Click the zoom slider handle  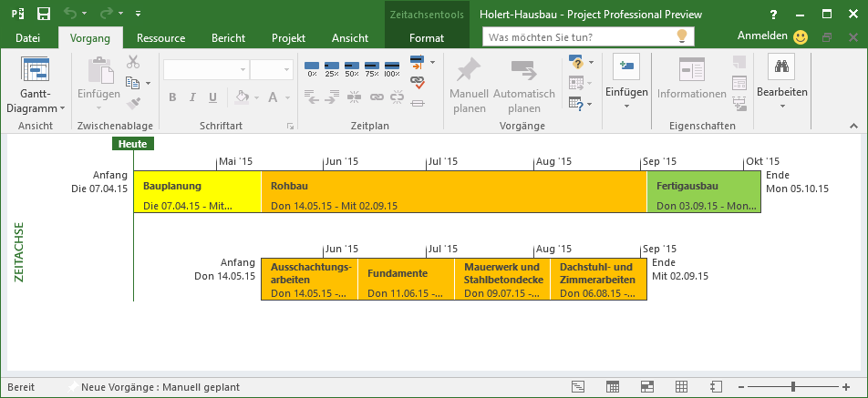pyautogui.click(x=793, y=387)
